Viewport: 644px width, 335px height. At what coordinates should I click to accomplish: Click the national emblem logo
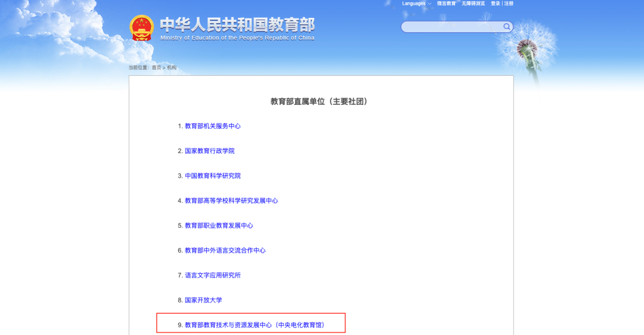point(142,28)
